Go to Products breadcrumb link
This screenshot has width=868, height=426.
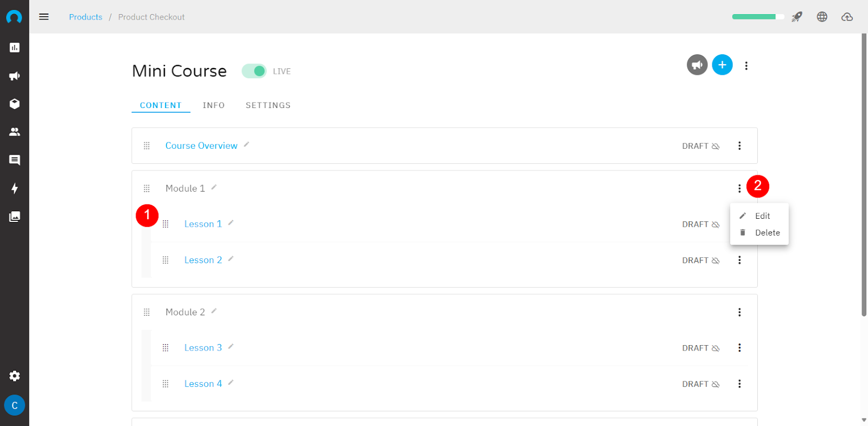(x=86, y=17)
